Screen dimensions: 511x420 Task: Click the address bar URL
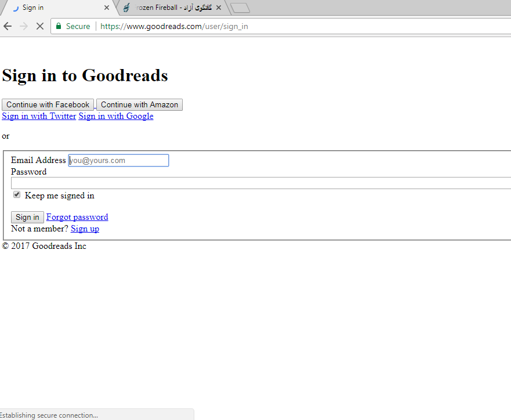(174, 26)
